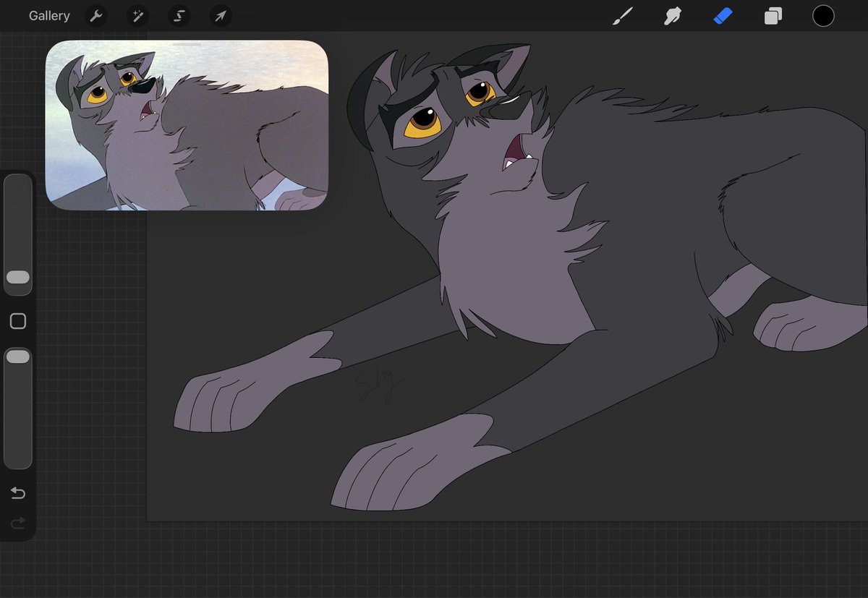Viewport: 868px width, 598px height.
Task: Tap the square modify button in sidebar
Action: click(18, 322)
